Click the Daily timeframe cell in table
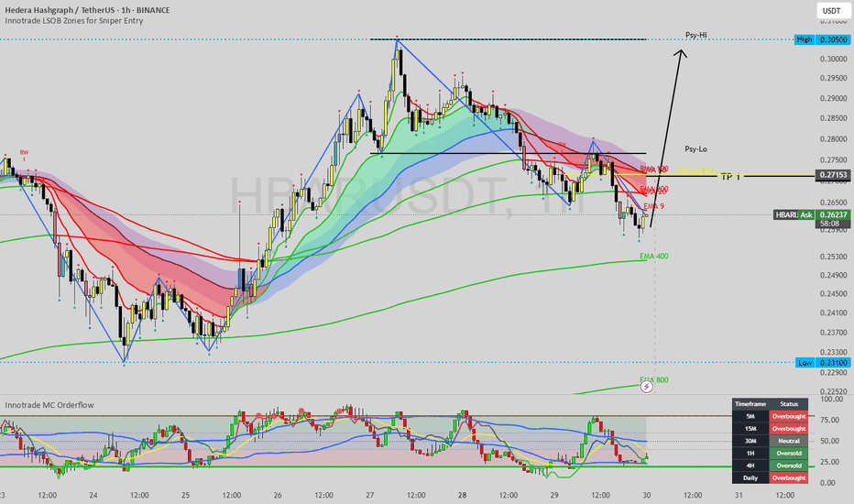Image resolution: width=854 pixels, height=504 pixels. pyautogui.click(x=750, y=477)
